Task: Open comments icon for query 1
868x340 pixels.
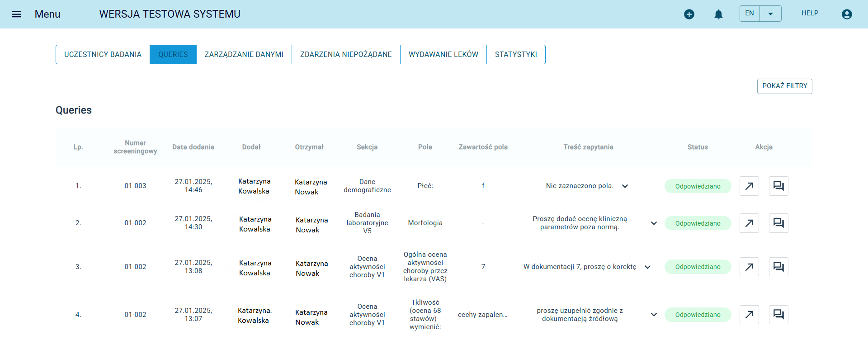Action: point(778,186)
